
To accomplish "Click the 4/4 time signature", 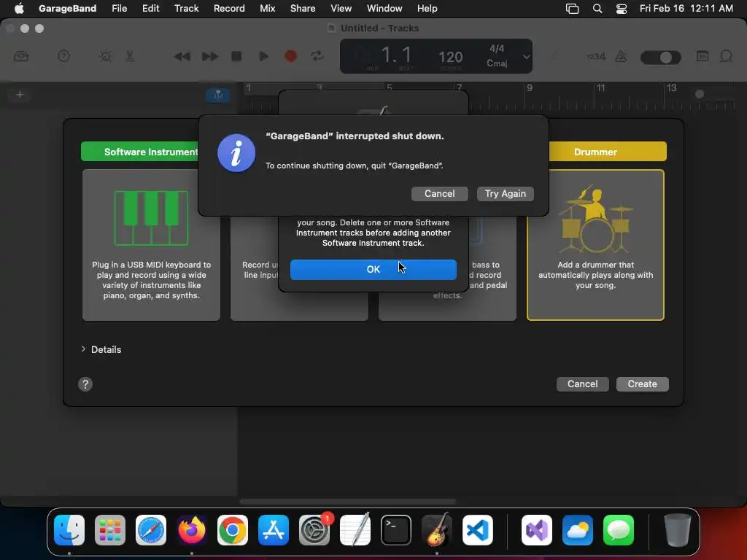I will click(x=497, y=49).
